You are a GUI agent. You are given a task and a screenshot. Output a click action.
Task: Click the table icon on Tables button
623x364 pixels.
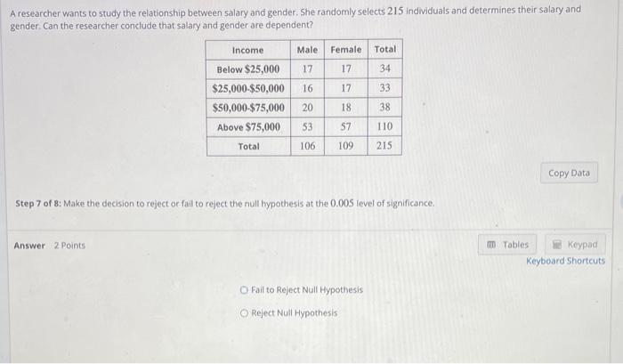pyautogui.click(x=491, y=245)
